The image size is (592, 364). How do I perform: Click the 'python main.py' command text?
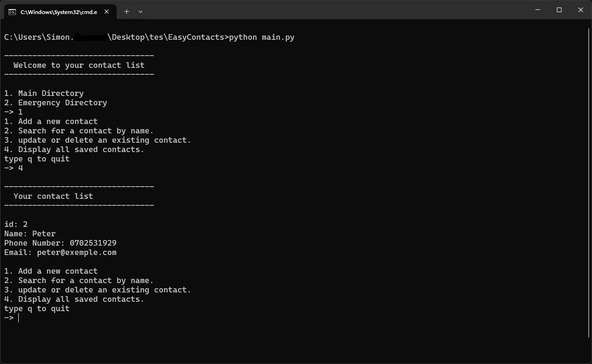tap(262, 37)
